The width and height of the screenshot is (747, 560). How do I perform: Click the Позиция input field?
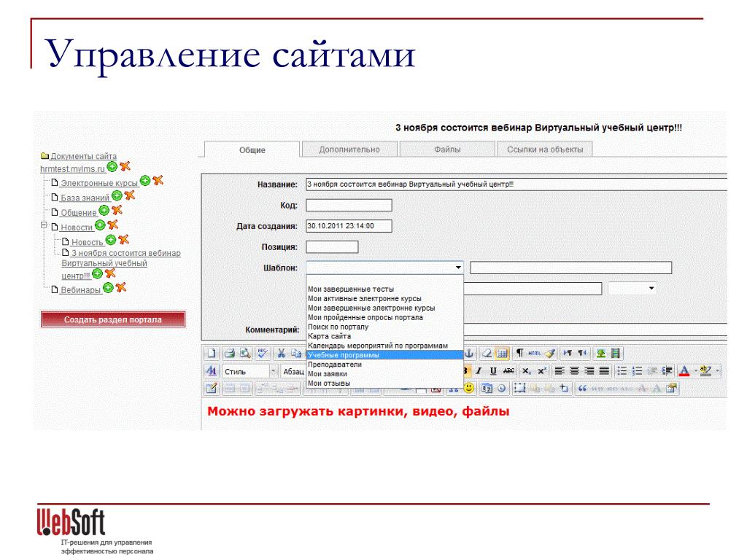332,246
